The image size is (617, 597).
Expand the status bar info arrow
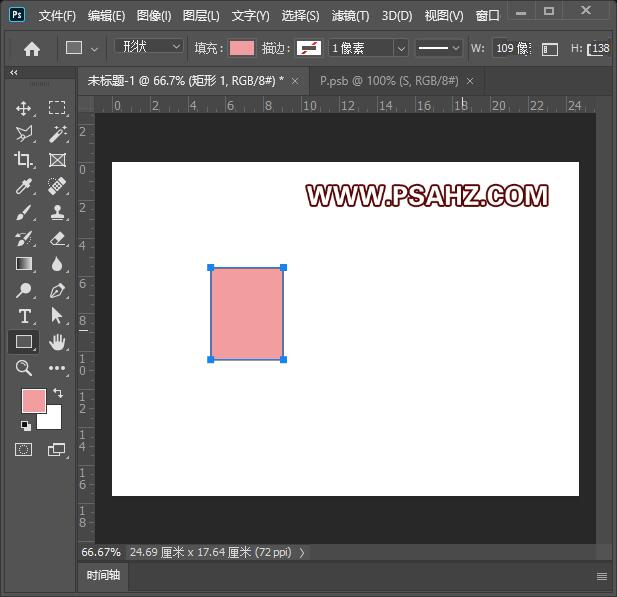[x=302, y=553]
